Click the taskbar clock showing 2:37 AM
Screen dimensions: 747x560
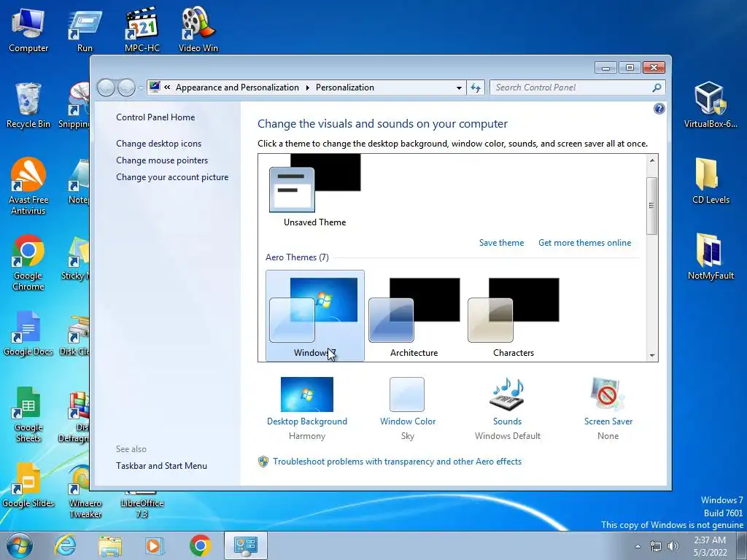click(710, 546)
